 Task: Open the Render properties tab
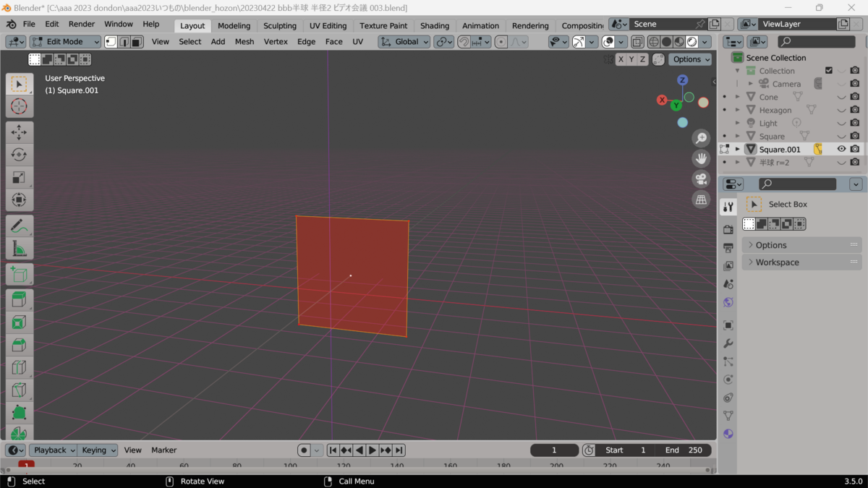point(728,229)
